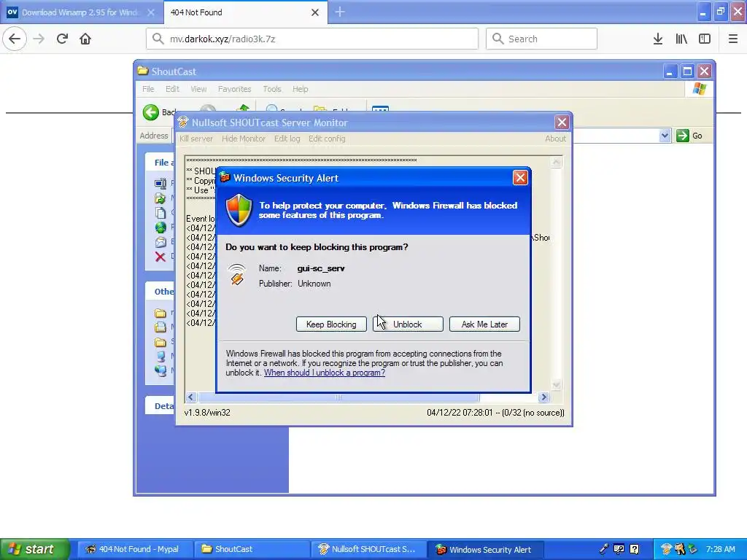Click the pen icon in the taskbar tray
Viewport: 747px width, 560px height.
tap(604, 549)
